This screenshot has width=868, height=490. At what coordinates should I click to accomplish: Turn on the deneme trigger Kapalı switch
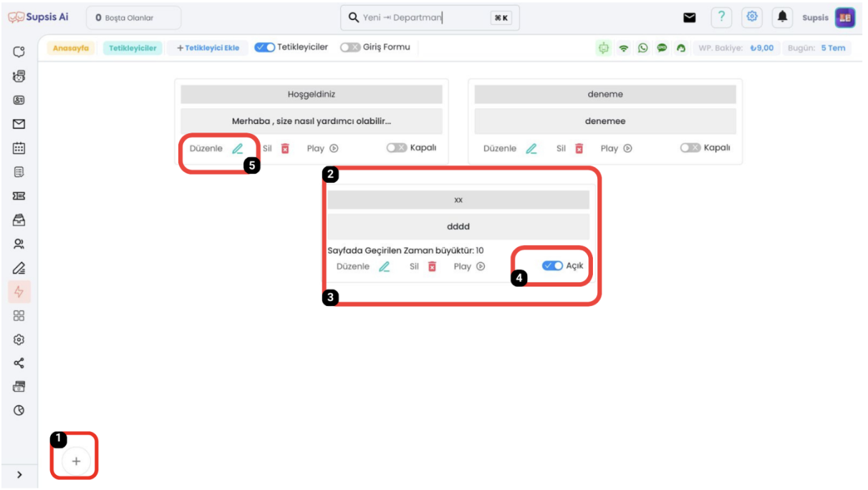tap(690, 148)
